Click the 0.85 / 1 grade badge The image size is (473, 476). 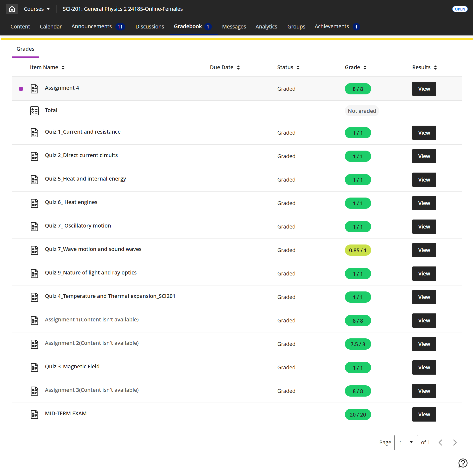pyautogui.click(x=358, y=250)
